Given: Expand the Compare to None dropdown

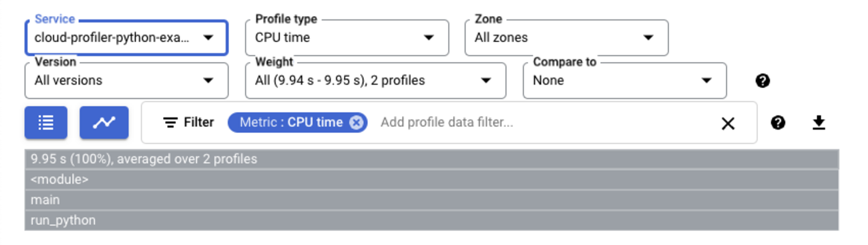Looking at the screenshot, I should [624, 81].
